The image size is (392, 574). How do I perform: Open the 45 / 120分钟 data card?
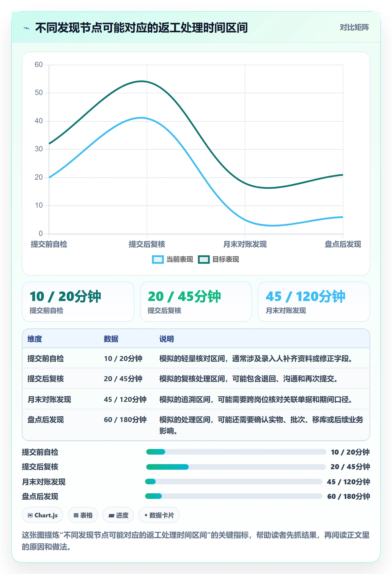(x=314, y=302)
